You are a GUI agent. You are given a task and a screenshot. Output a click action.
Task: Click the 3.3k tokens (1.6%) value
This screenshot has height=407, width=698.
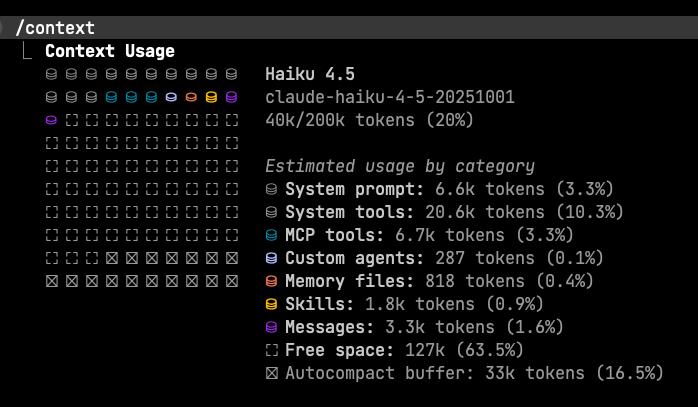click(475, 327)
